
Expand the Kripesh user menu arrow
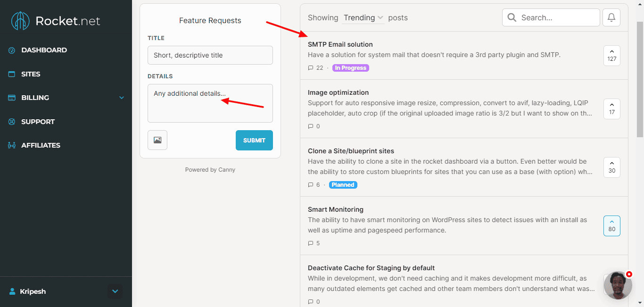tap(115, 291)
